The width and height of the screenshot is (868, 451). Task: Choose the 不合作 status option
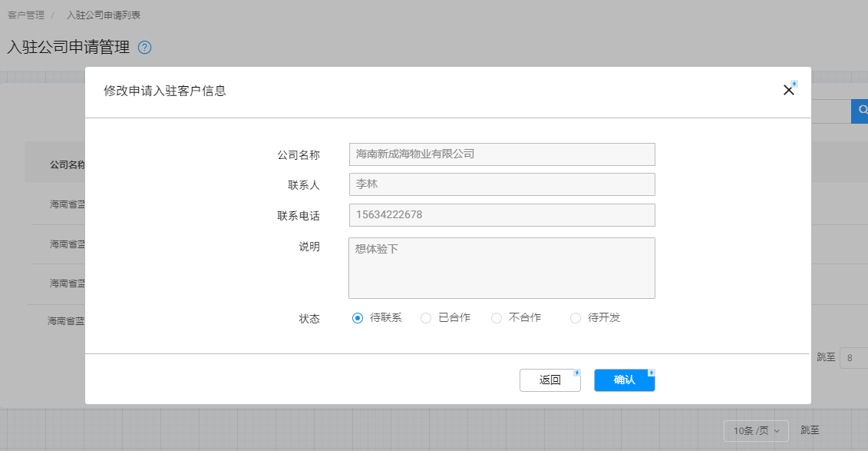[497, 318]
